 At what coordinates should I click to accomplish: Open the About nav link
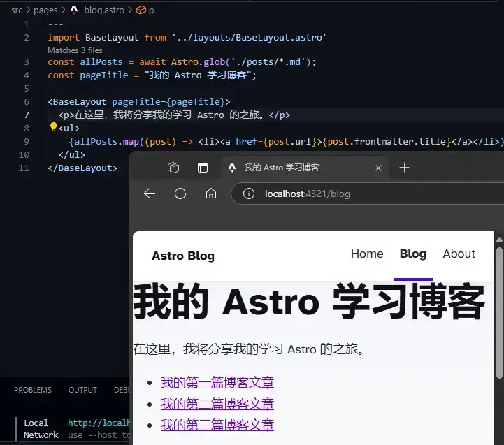click(x=459, y=254)
